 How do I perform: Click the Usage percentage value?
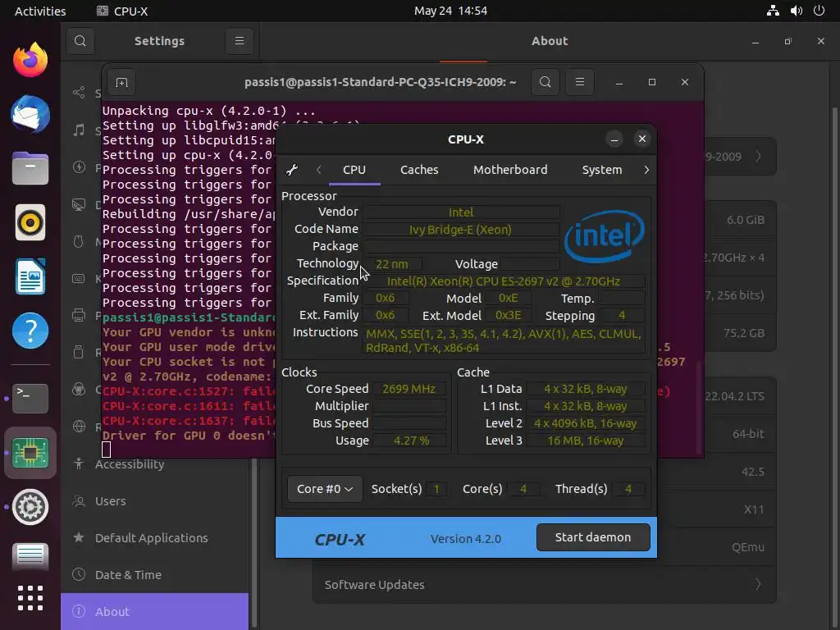[x=411, y=441]
